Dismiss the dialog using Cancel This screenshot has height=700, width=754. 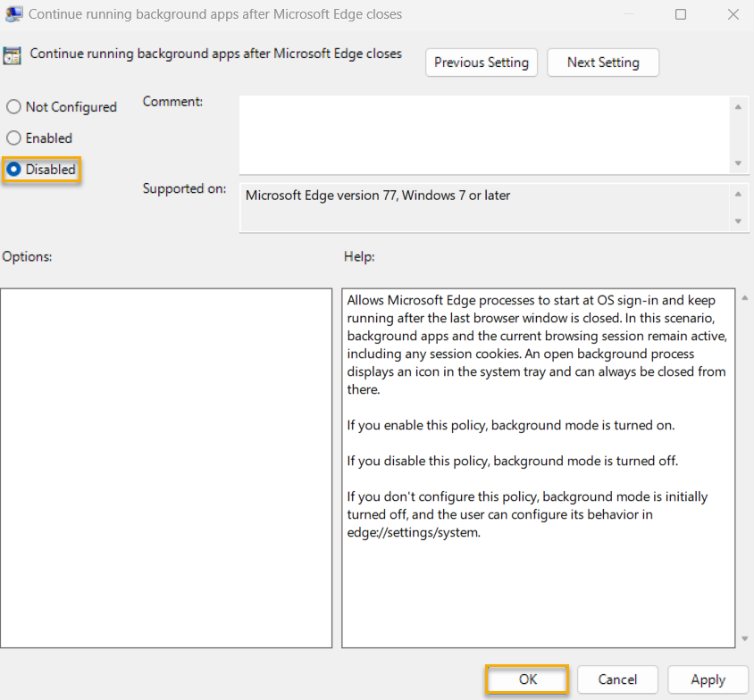pyautogui.click(x=617, y=679)
